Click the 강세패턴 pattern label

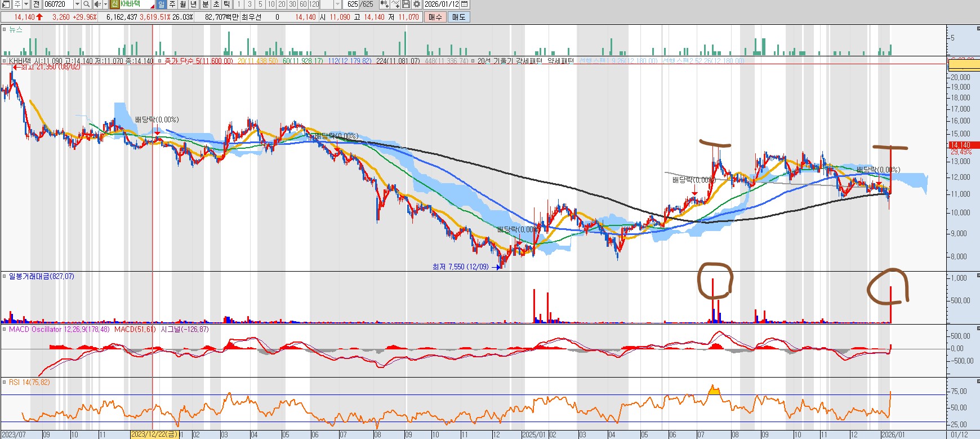529,61
